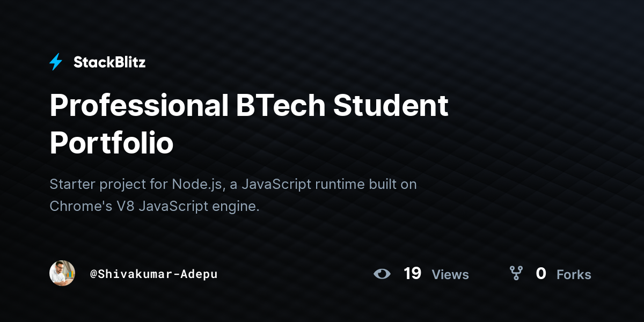This screenshot has width=644, height=322.
Task: Click the word "Portfolio" in the title
Action: click(112, 143)
